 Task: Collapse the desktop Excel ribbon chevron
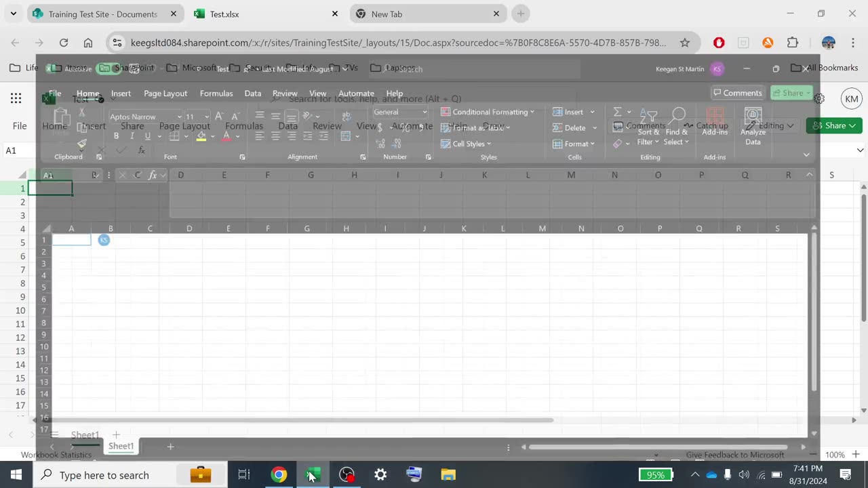(806, 155)
